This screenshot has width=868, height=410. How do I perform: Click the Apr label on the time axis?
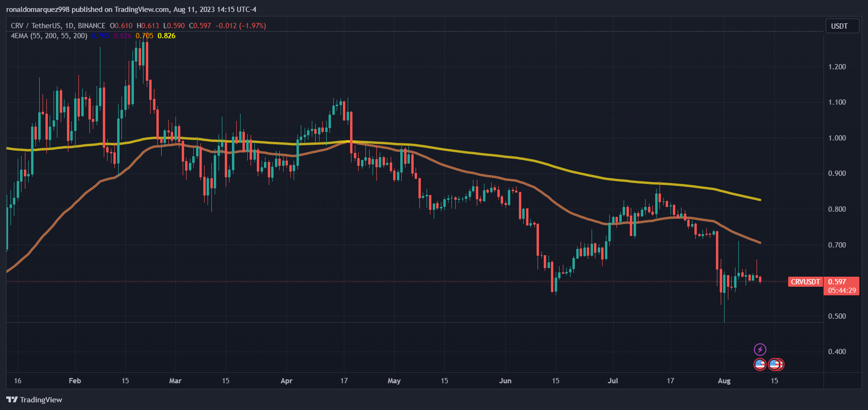[286, 381]
